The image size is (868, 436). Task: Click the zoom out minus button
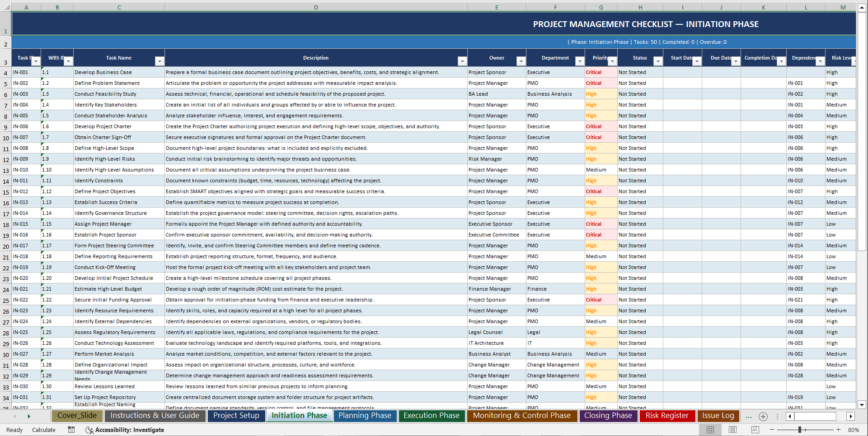coord(772,430)
